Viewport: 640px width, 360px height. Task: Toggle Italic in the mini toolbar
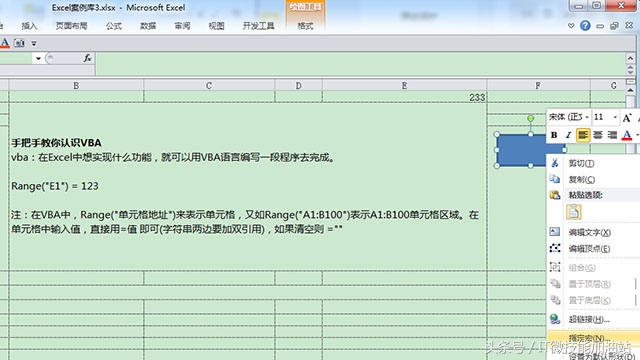[568, 135]
